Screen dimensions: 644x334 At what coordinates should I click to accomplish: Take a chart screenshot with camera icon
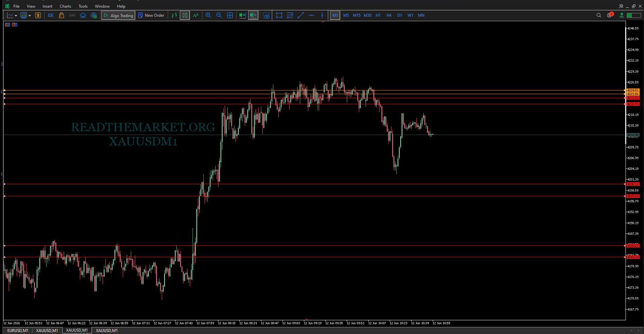point(266,15)
